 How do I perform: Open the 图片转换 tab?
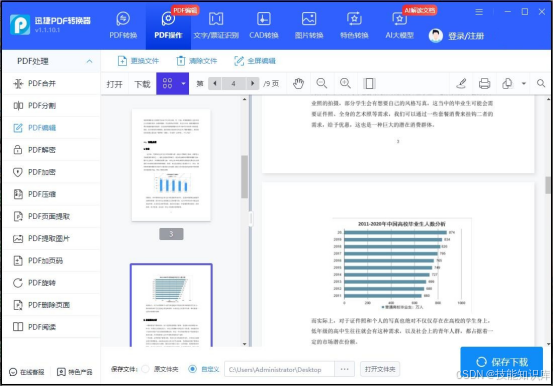click(309, 25)
